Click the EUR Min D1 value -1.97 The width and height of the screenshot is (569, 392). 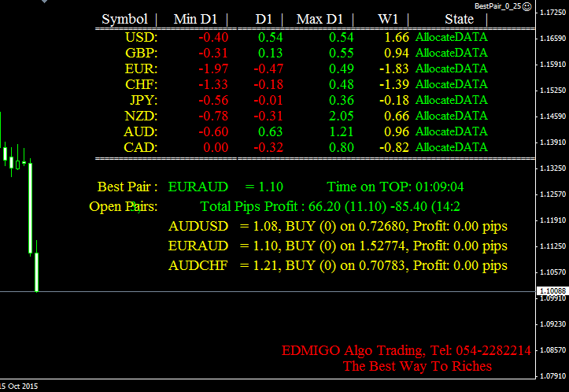[213, 69]
